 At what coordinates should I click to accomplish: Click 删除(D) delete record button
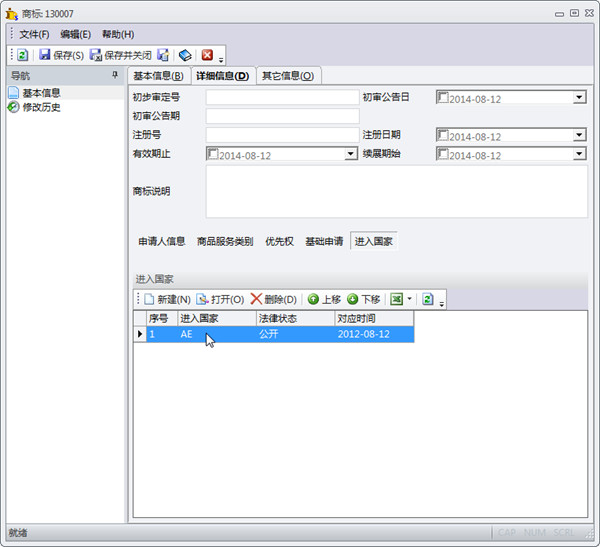point(274,299)
